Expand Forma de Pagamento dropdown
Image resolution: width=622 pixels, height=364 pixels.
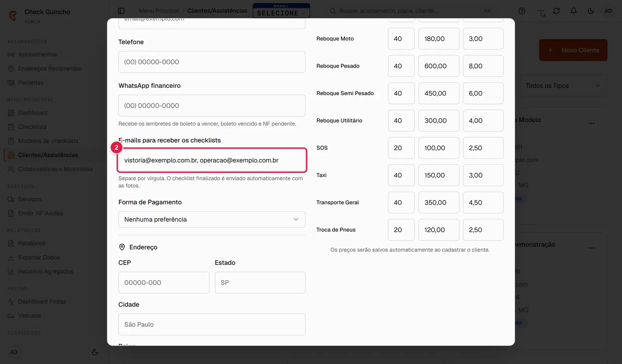click(x=212, y=219)
